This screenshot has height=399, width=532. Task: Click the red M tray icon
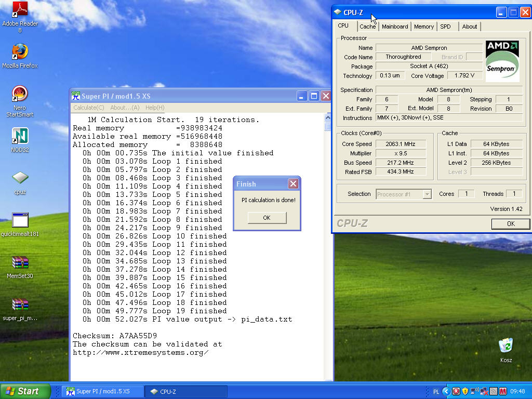pyautogui.click(x=503, y=392)
